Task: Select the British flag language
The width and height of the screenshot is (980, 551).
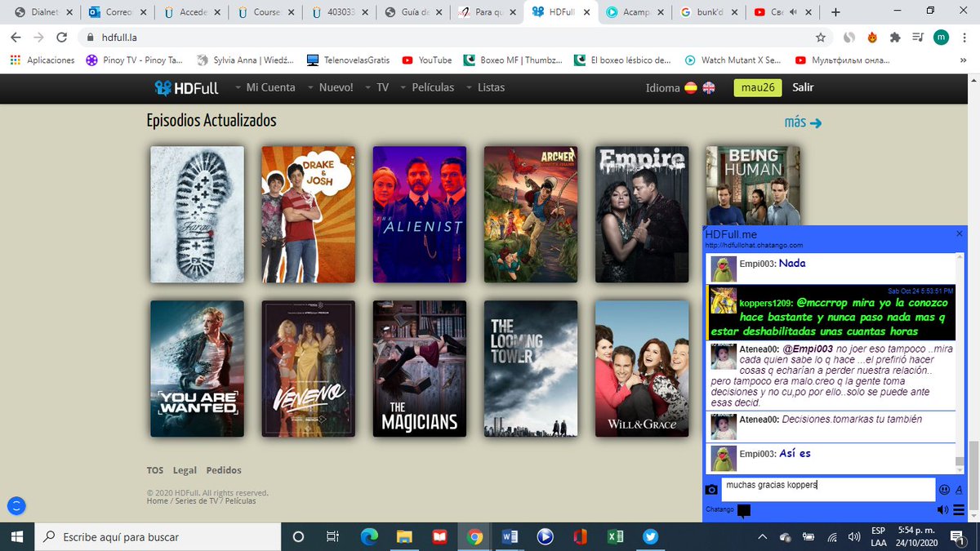Action: [x=709, y=88]
